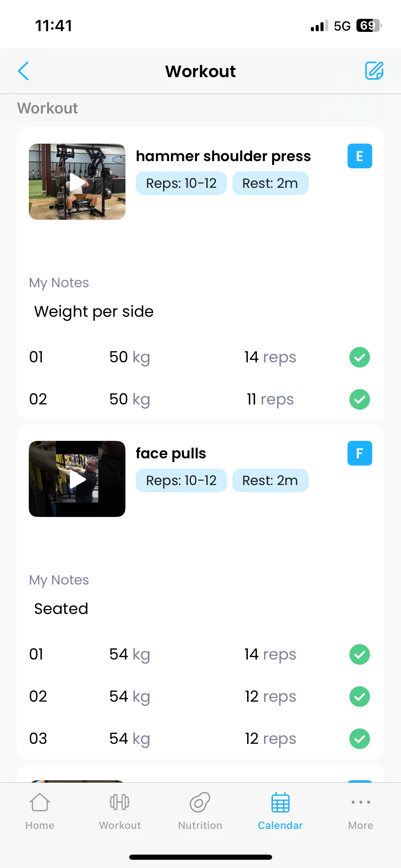Play the hammer shoulder press video
401x868 pixels.
tap(77, 182)
